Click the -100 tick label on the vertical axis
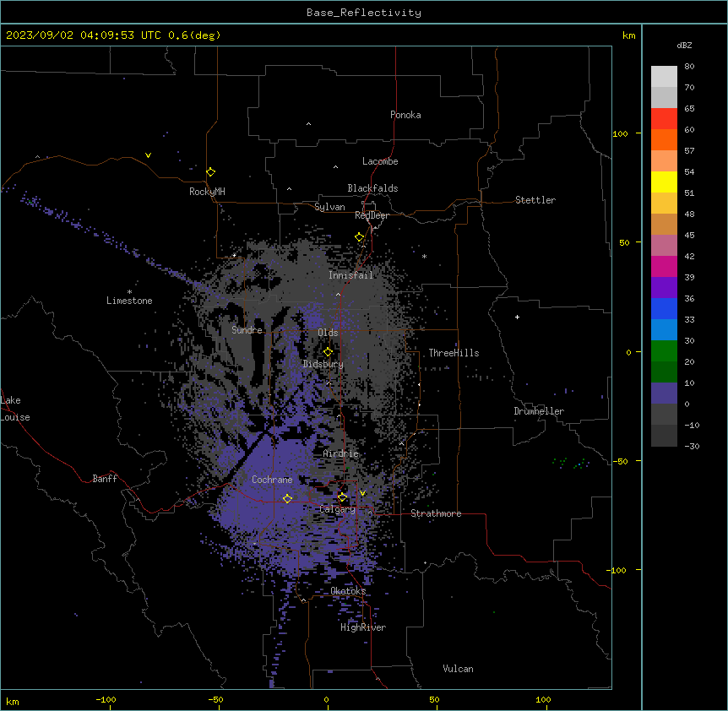Viewport: 728px width, 711px height. coord(617,570)
